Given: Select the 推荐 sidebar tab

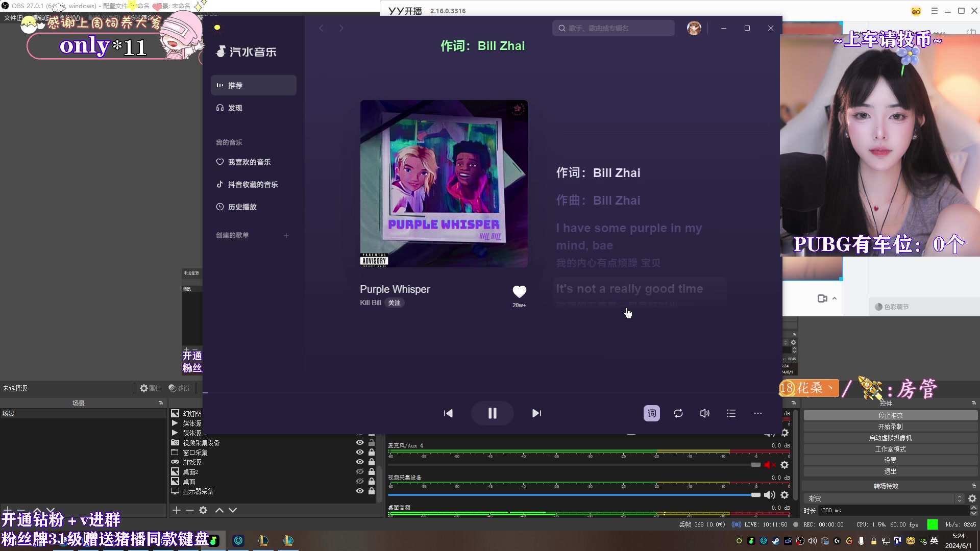Looking at the screenshot, I should point(254,85).
